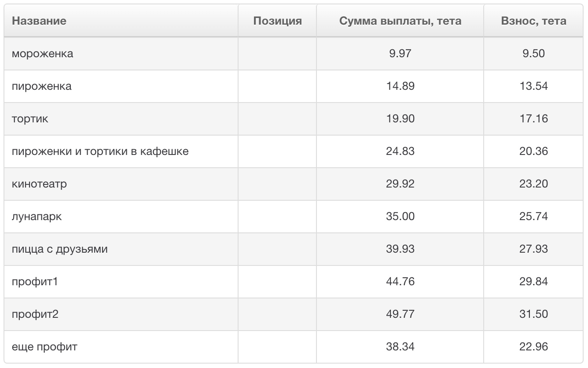588x368 pixels.
Task: Click the Название column header
Action: point(39,21)
